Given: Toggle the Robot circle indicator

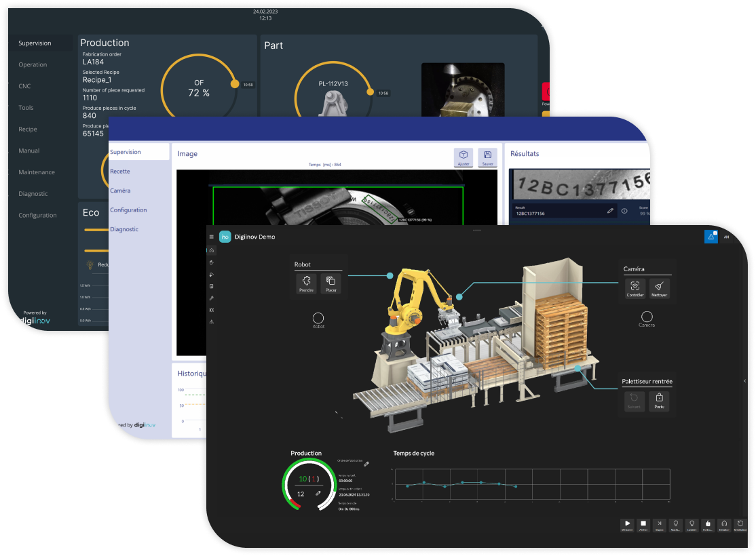Looking at the screenshot, I should point(318,317).
